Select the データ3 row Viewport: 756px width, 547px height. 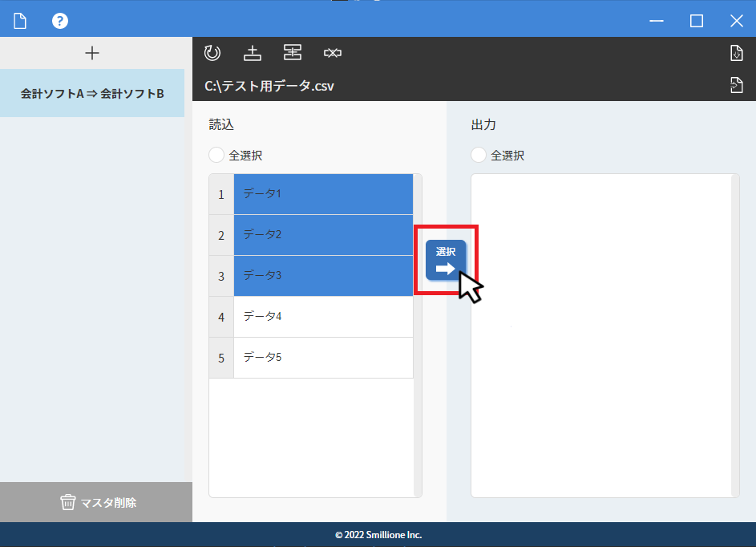click(x=323, y=276)
